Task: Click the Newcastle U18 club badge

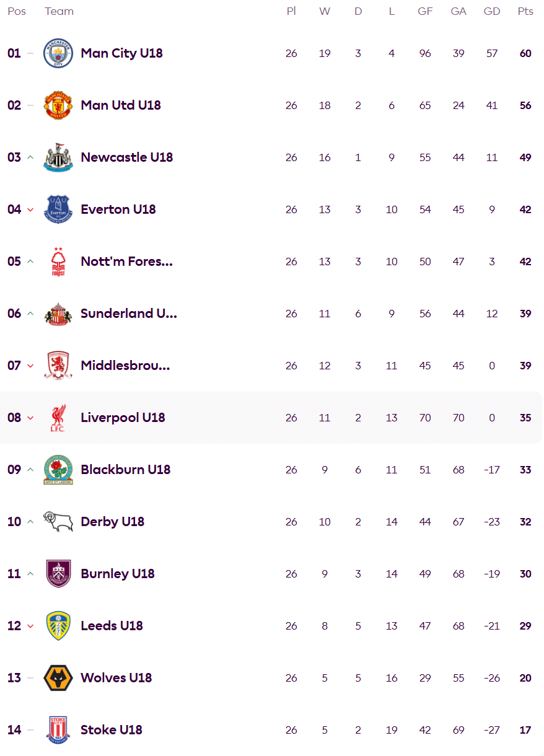Action: point(58,157)
